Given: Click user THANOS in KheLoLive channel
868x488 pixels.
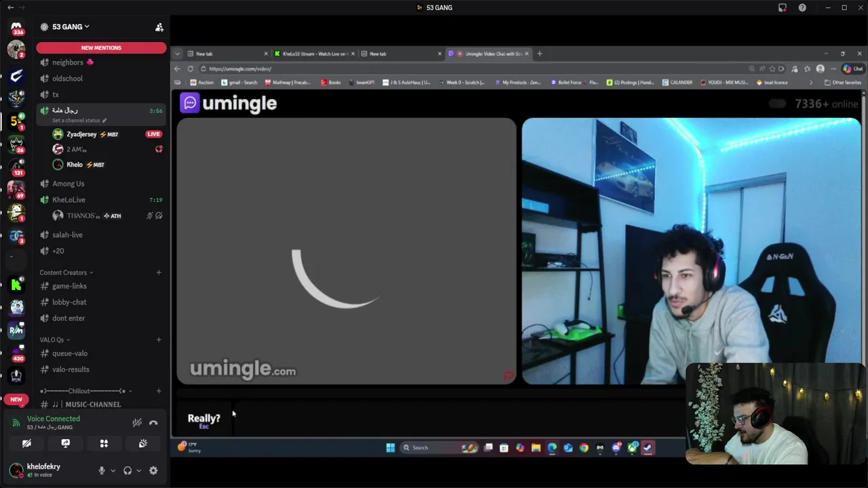Looking at the screenshot, I should 107,216.
